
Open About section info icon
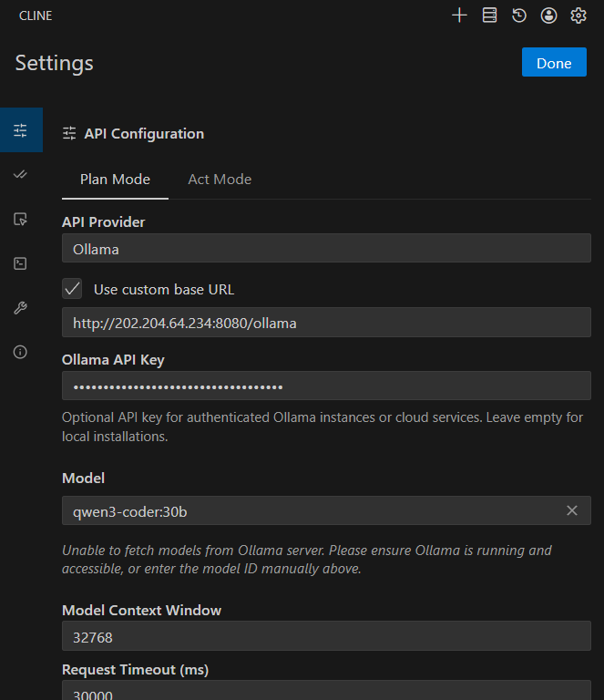(x=20, y=352)
